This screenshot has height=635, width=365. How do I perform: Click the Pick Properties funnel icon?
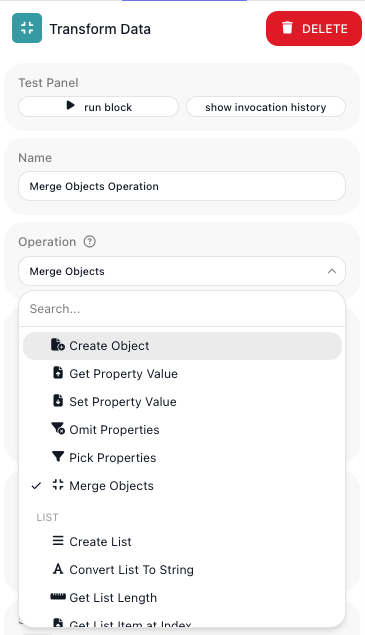58,457
